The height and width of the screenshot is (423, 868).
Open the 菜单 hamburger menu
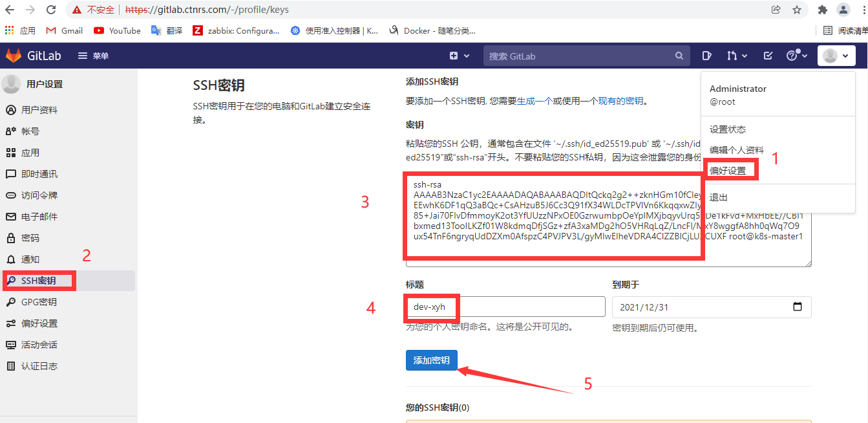pyautogui.click(x=93, y=56)
